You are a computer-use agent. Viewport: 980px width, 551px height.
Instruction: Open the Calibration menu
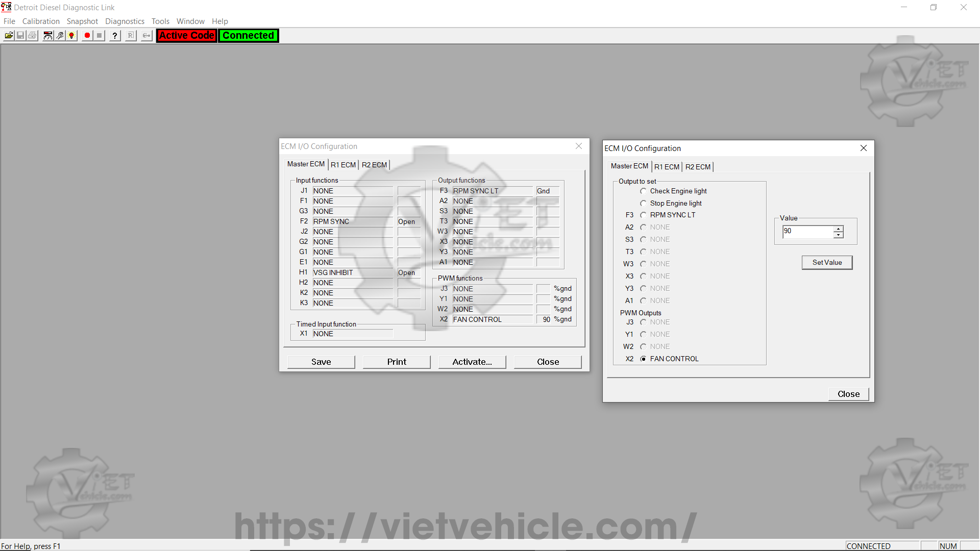point(41,21)
